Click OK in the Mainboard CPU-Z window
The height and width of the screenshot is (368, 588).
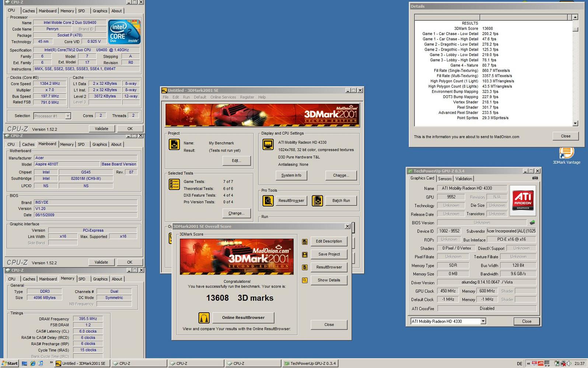click(130, 262)
